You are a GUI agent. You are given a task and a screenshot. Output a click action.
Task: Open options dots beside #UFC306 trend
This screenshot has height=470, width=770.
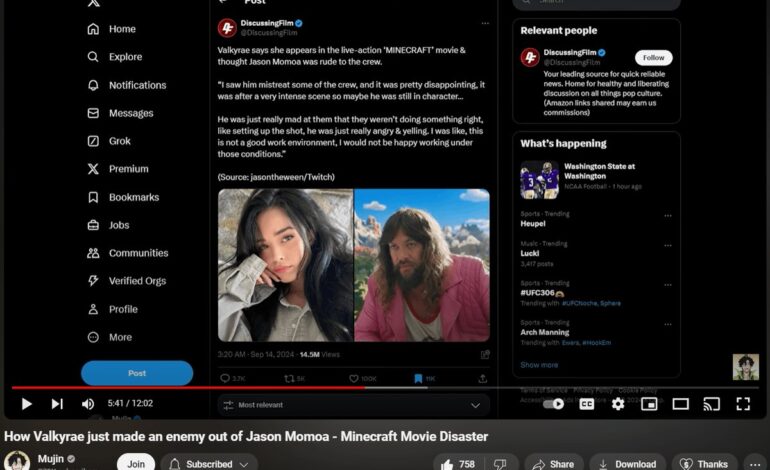point(668,285)
